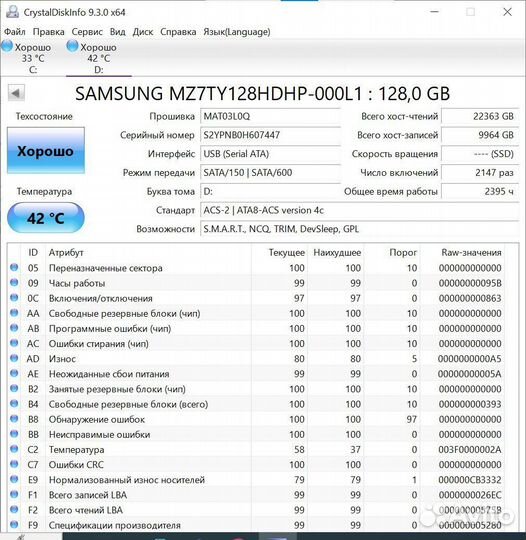Image resolution: width=526 pixels, height=540 pixels.
Task: Click the Атрибут column header
Action: (x=66, y=252)
